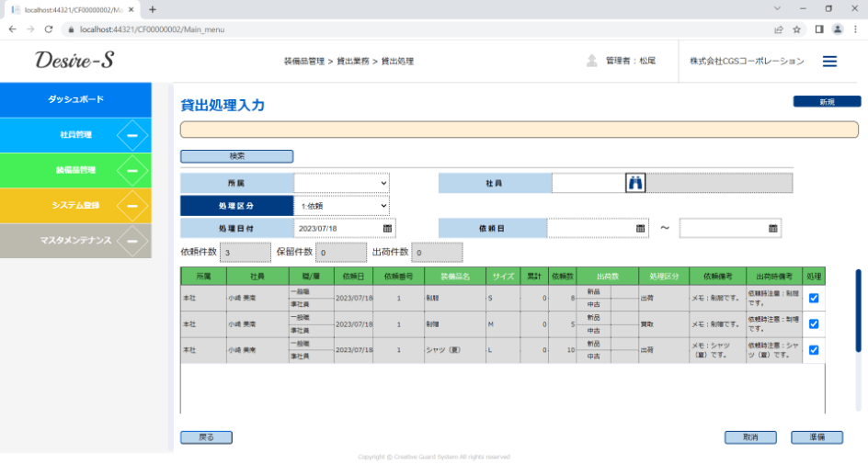
Task: Click the 社員 code input field
Action: pyautogui.click(x=588, y=183)
